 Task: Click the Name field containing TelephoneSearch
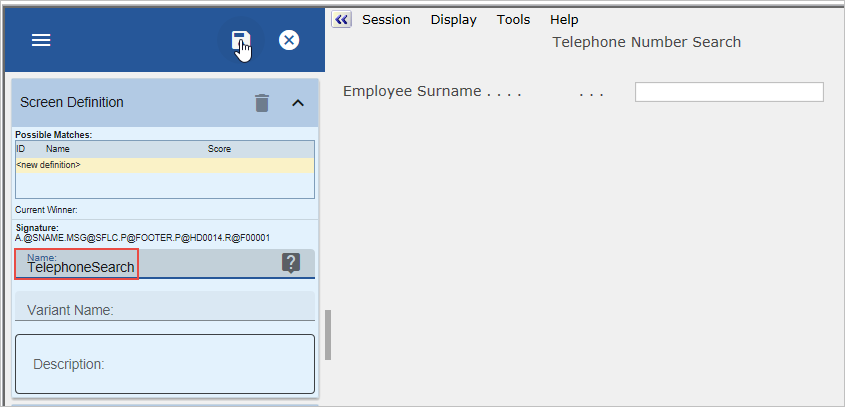pyautogui.click(x=80, y=267)
